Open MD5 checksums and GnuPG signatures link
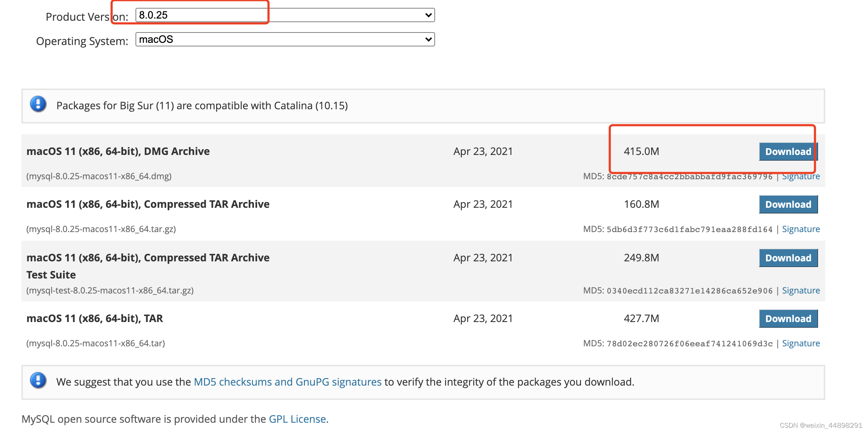Image resolution: width=868 pixels, height=432 pixels. pos(287,382)
